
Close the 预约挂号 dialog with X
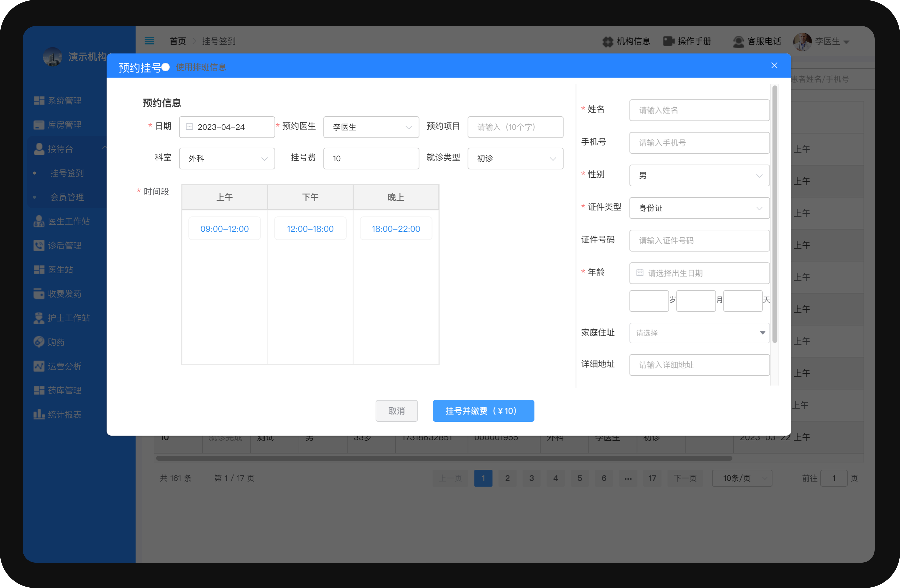pyautogui.click(x=774, y=65)
